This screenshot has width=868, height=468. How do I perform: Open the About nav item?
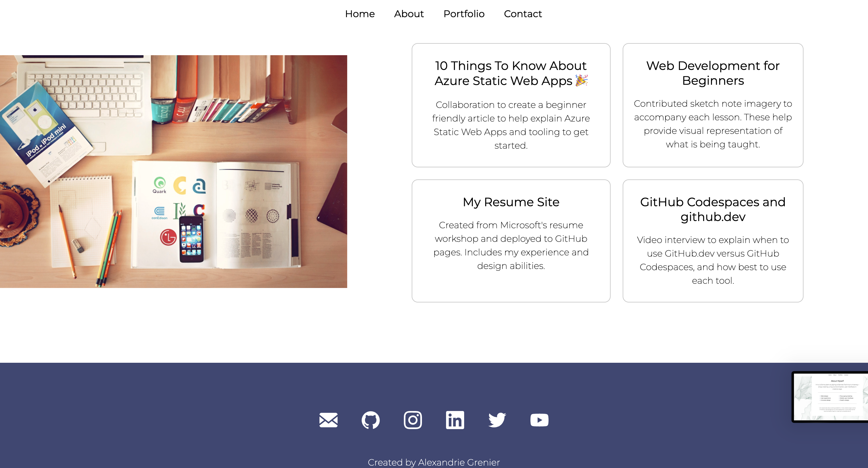coord(409,14)
